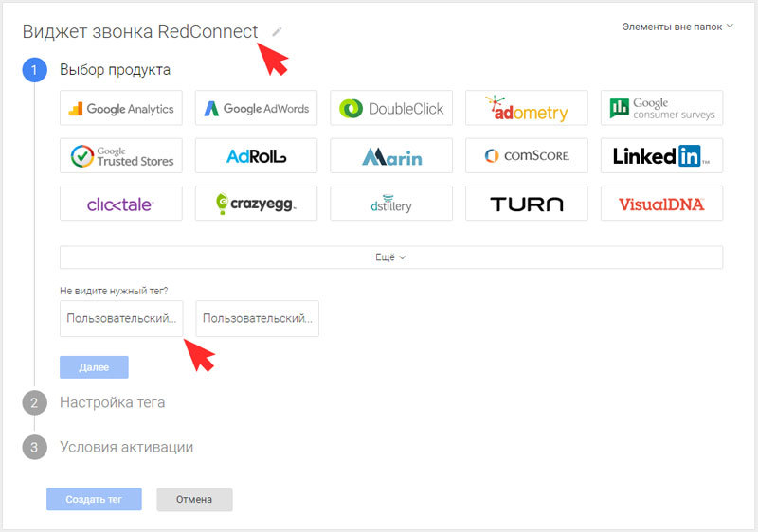Screen dimensions: 758x532
Task: Open step 2 Настройка тега
Action: point(112,402)
